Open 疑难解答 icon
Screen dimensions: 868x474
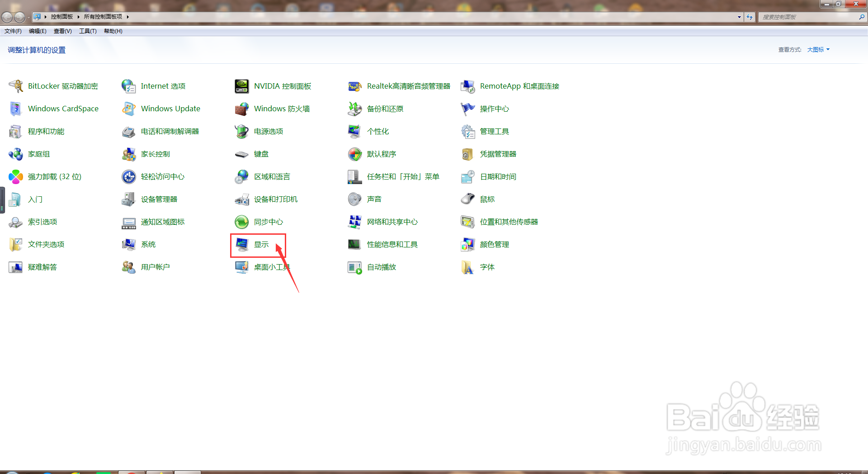click(16, 267)
